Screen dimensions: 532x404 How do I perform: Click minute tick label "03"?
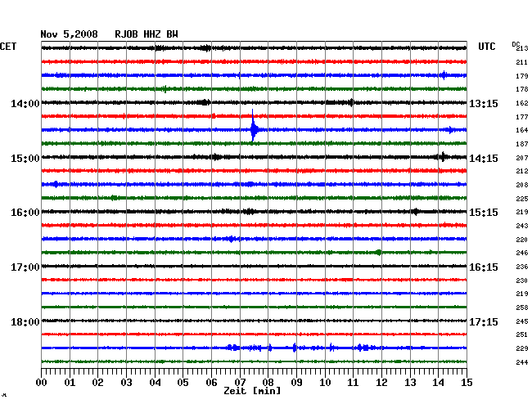[x=126, y=383]
